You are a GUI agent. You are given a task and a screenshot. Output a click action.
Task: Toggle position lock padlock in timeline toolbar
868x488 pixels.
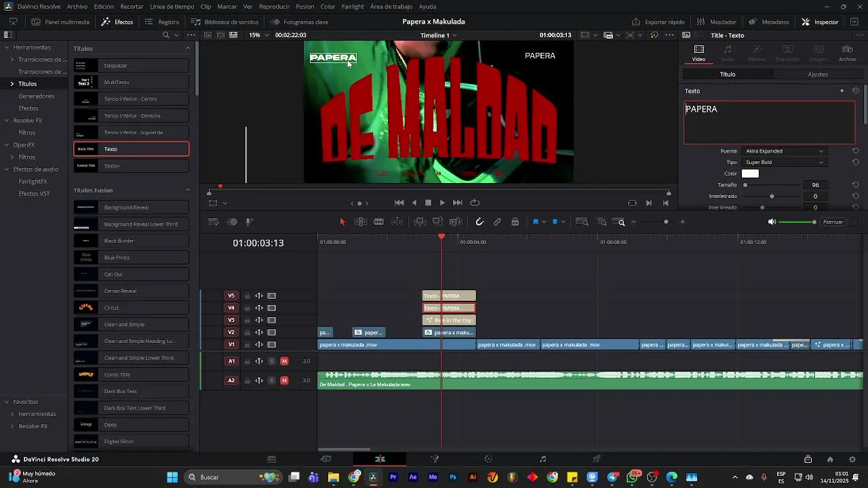click(515, 222)
